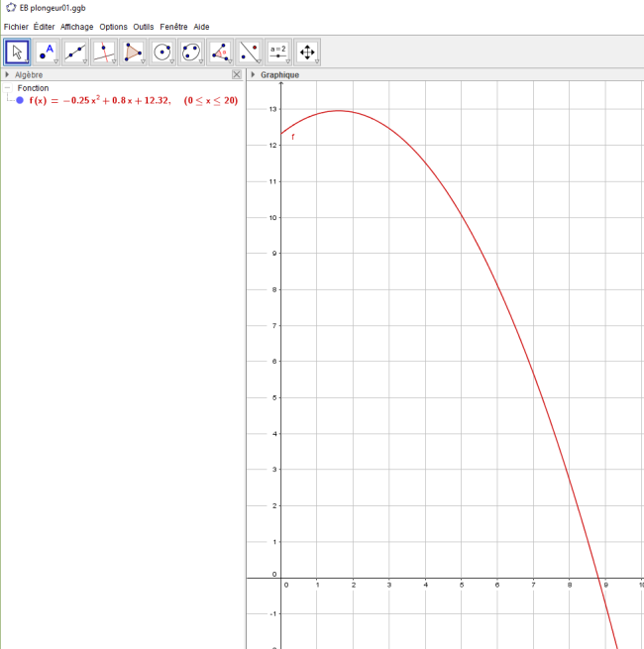Select the Slider a=2 tool
The image size is (644, 649).
278,53
